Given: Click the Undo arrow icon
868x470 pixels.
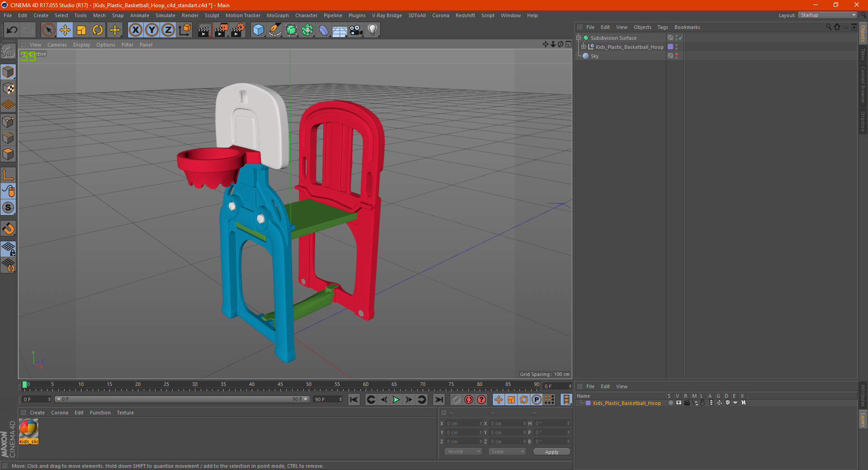Looking at the screenshot, I should 12,30.
